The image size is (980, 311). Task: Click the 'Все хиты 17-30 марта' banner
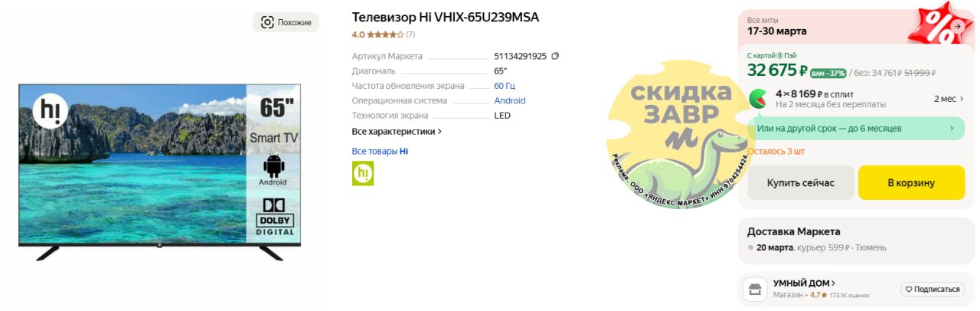click(827, 26)
